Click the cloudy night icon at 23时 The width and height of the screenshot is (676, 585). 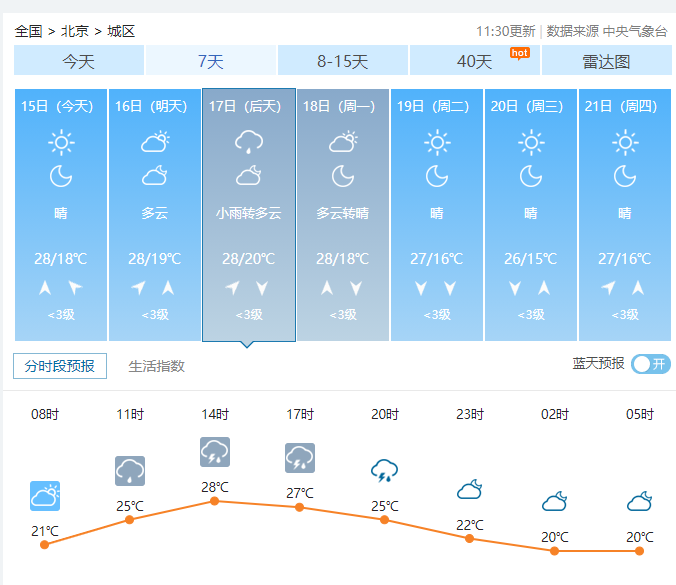point(470,490)
